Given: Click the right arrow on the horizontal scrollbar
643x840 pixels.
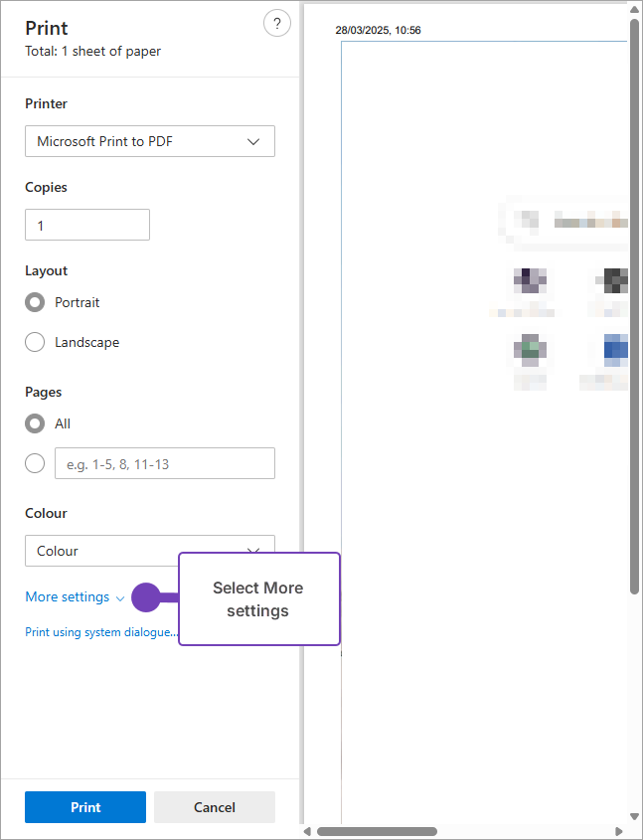Looking at the screenshot, I should click(619, 831).
